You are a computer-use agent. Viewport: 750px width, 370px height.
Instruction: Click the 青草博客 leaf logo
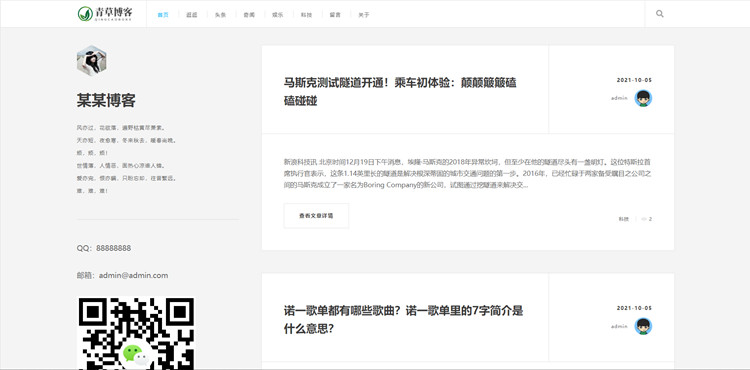(105, 13)
